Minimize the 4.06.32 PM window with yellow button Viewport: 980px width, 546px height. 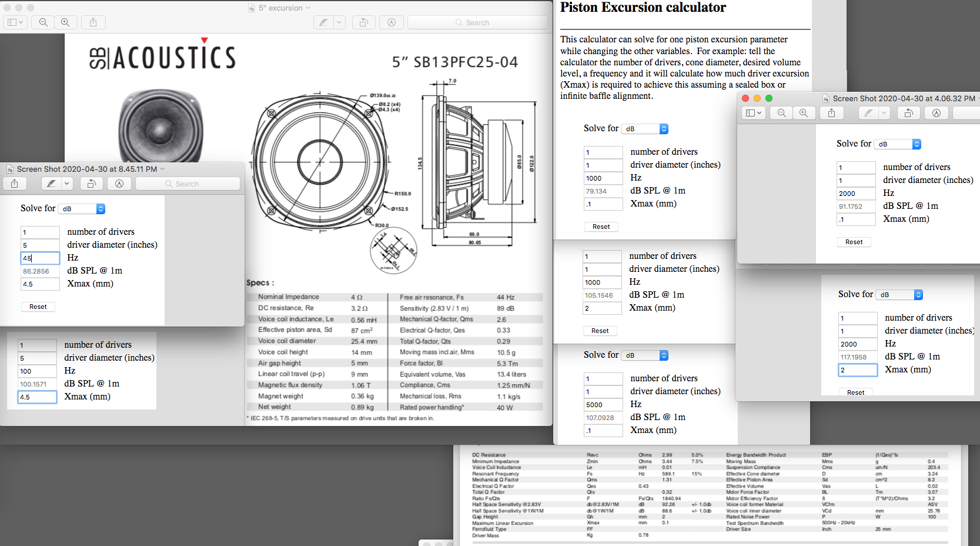(x=757, y=98)
